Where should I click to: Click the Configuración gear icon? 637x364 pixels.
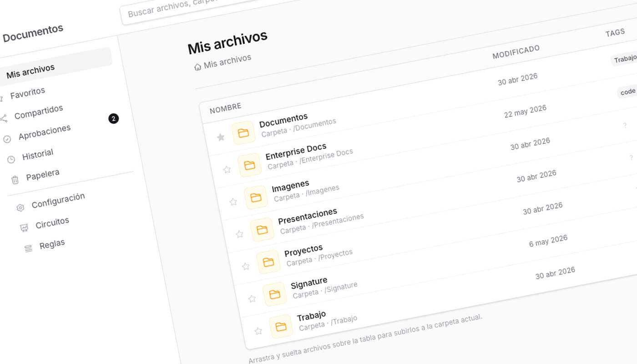pyautogui.click(x=20, y=207)
